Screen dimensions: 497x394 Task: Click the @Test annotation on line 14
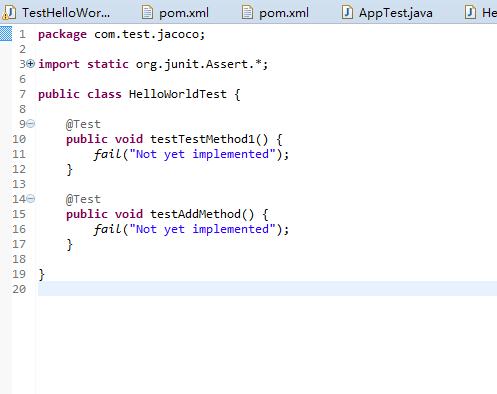83,199
